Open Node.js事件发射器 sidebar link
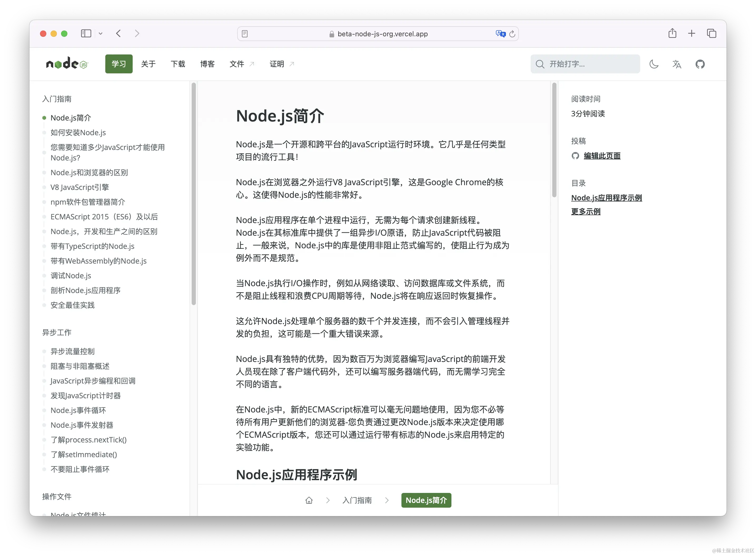The image size is (756, 555). pos(82,425)
